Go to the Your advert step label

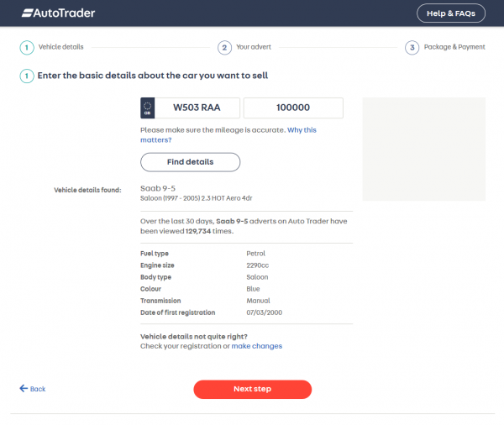(x=255, y=47)
